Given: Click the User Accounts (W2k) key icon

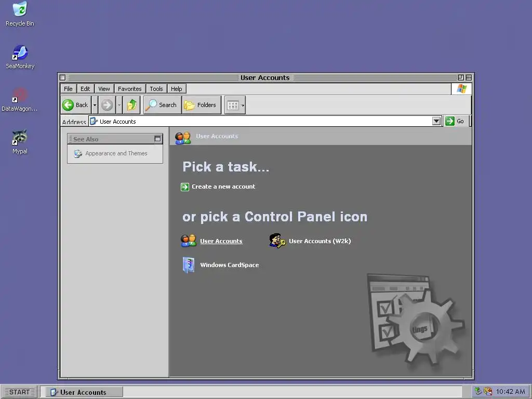Looking at the screenshot, I should pyautogui.click(x=277, y=241).
